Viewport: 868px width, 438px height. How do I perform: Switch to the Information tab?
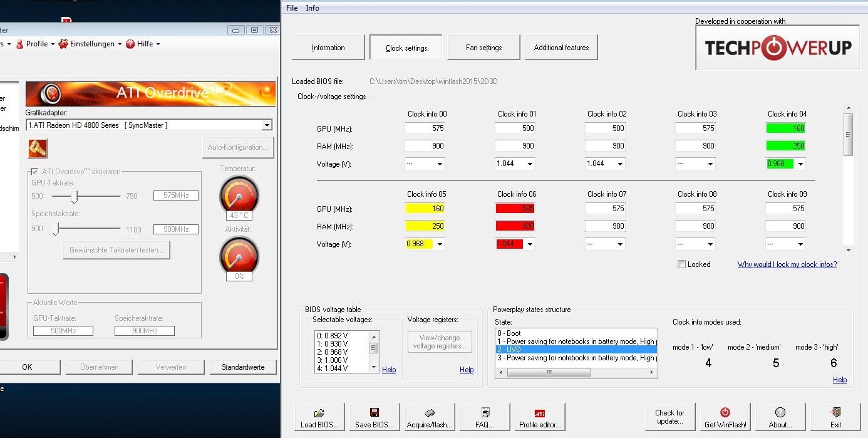(x=328, y=48)
